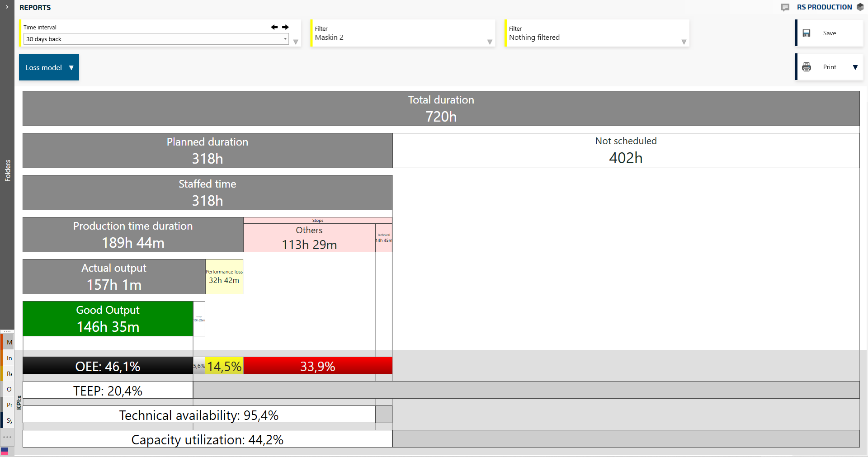Expand the 'Nothing filtered' filter dropdown
The width and height of the screenshot is (868, 457).
pyautogui.click(x=684, y=42)
